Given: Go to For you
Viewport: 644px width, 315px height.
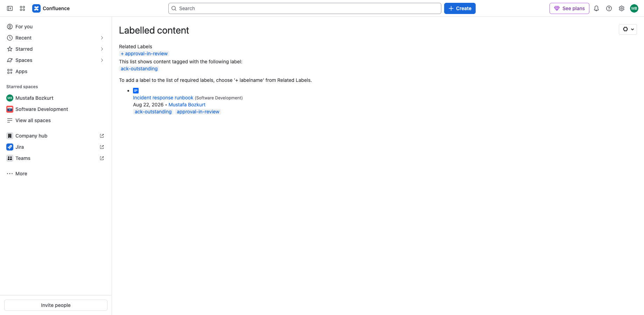Looking at the screenshot, I should click(x=56, y=27).
